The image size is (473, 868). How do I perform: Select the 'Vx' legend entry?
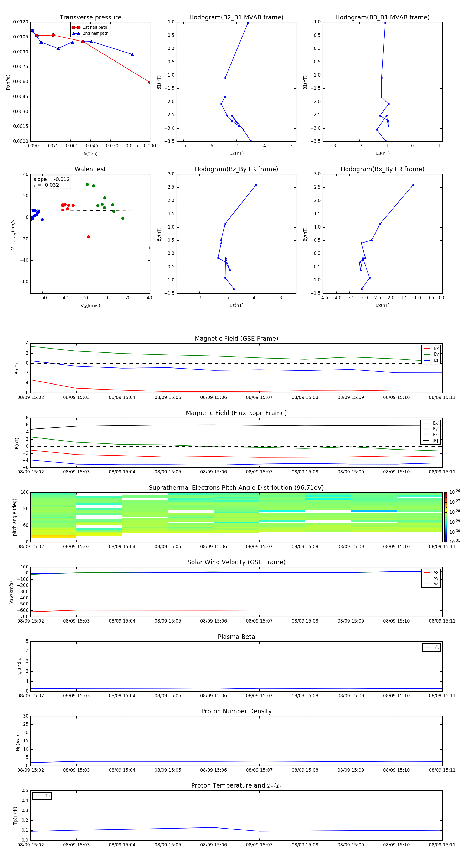coord(431,572)
